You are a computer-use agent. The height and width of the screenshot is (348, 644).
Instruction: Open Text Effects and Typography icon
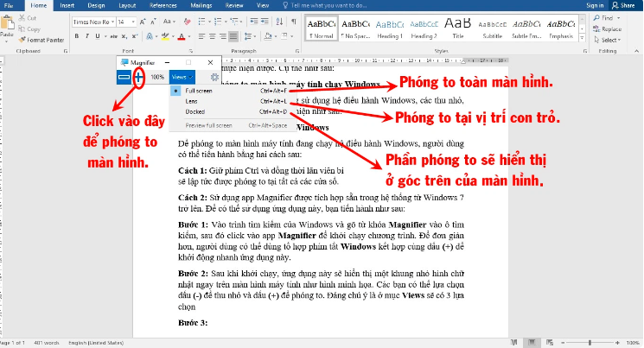(x=149, y=36)
